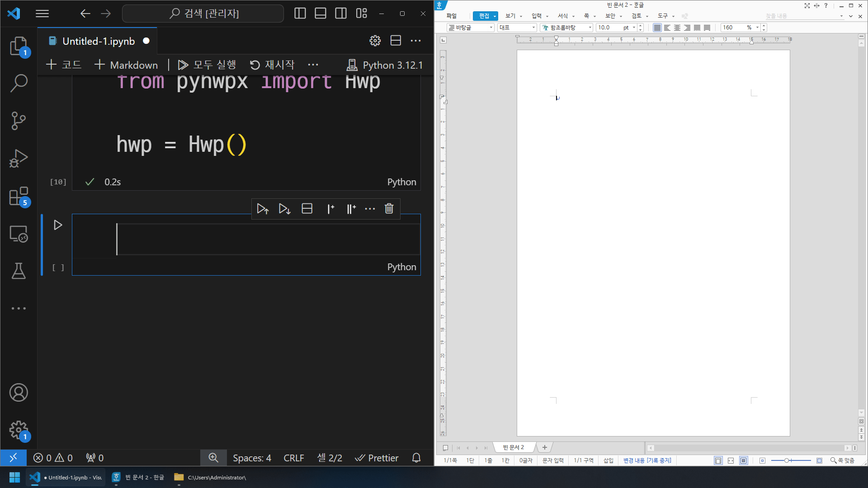Click the Run Cell button to execute

[x=58, y=225]
